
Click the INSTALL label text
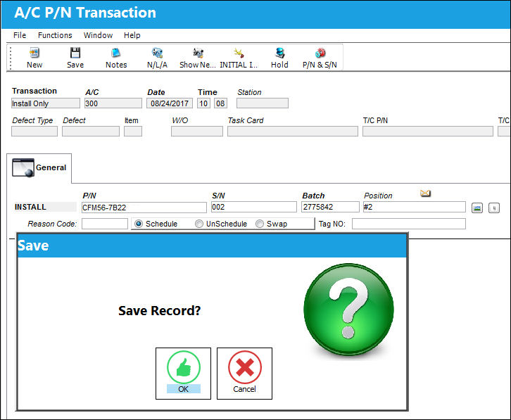tap(30, 207)
